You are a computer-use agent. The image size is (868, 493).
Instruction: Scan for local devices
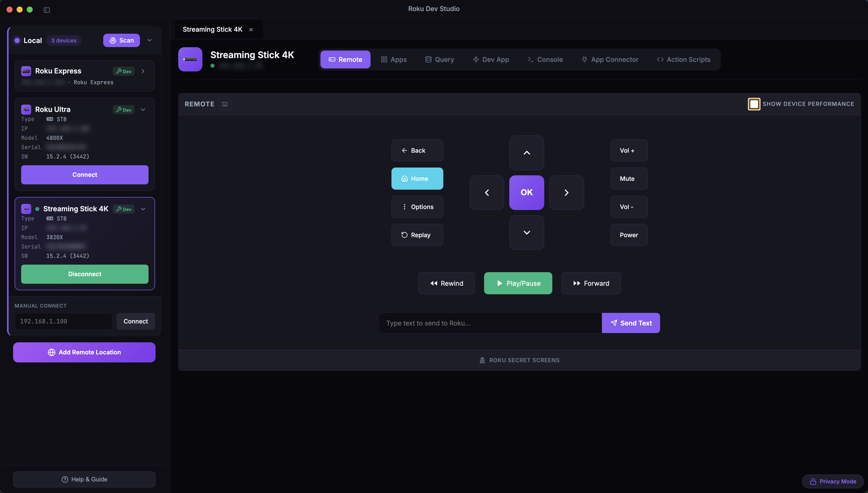121,40
